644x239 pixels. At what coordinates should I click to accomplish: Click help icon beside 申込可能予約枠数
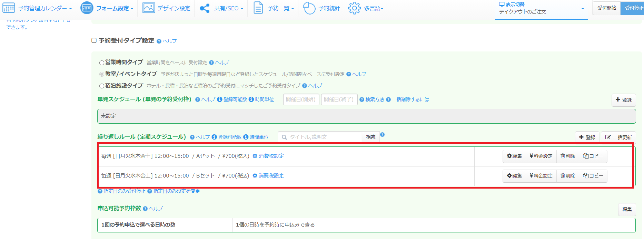[x=145, y=209]
